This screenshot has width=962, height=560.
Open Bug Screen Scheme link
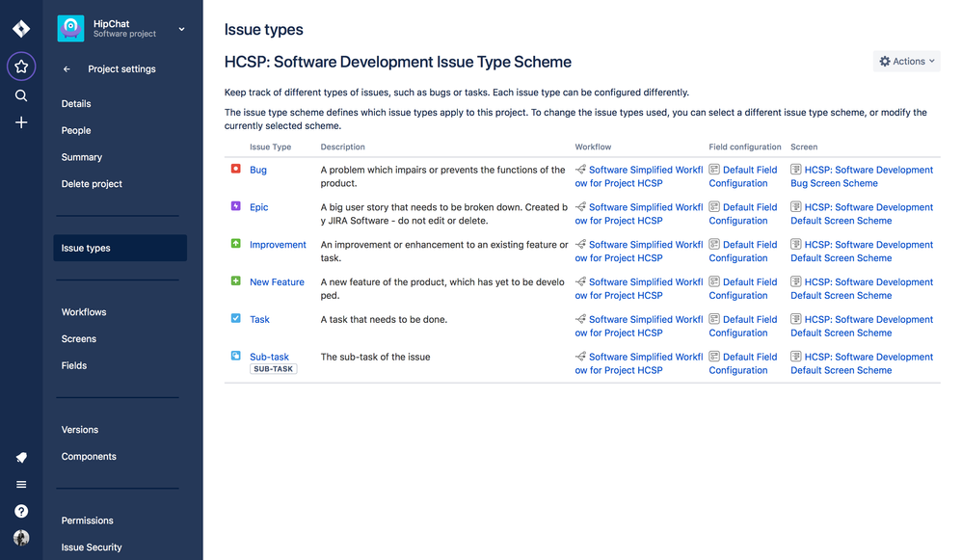[862, 176]
